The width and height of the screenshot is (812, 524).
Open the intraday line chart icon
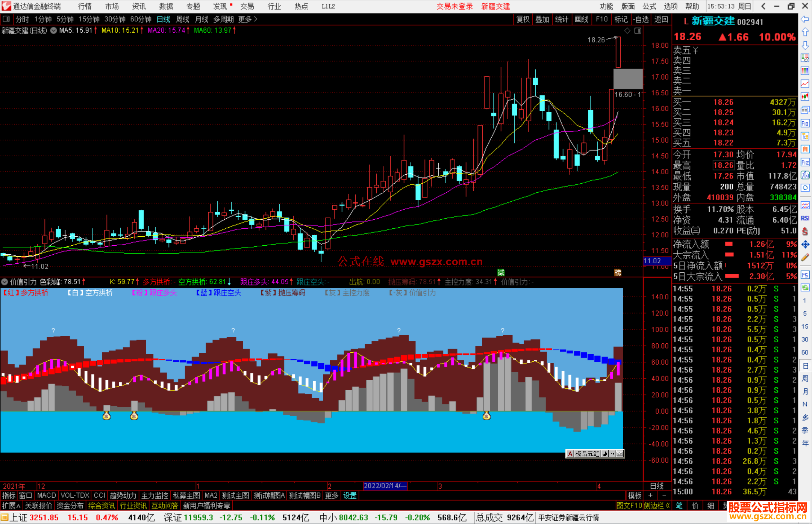click(x=805, y=84)
